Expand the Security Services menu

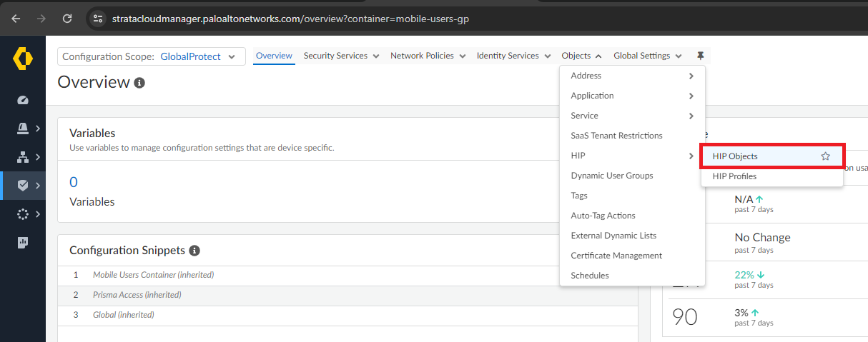click(x=340, y=56)
